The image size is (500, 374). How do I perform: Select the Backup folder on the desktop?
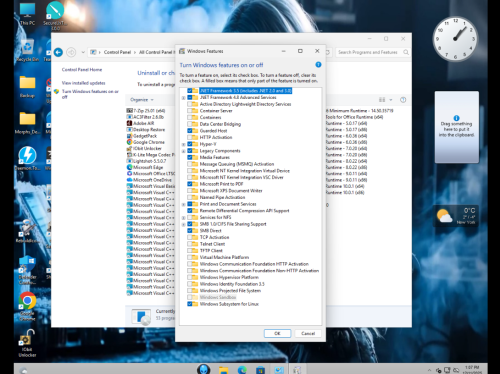[27, 87]
